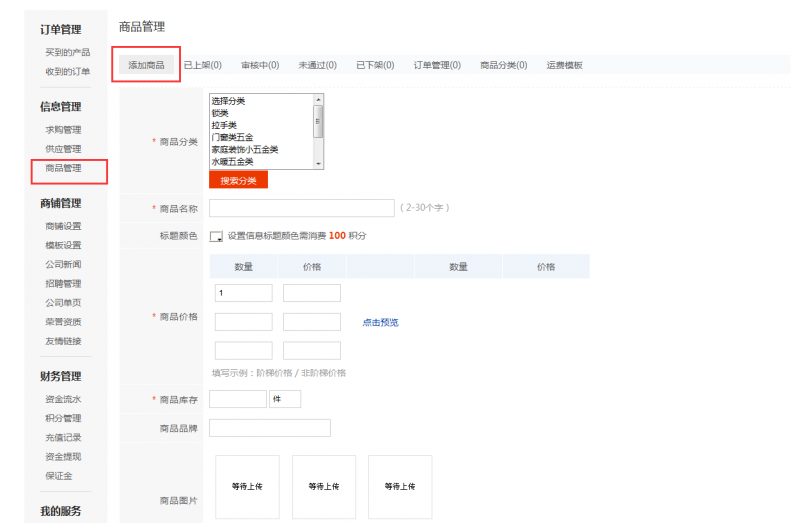Open 商品管理 in the sidebar

pos(63,168)
